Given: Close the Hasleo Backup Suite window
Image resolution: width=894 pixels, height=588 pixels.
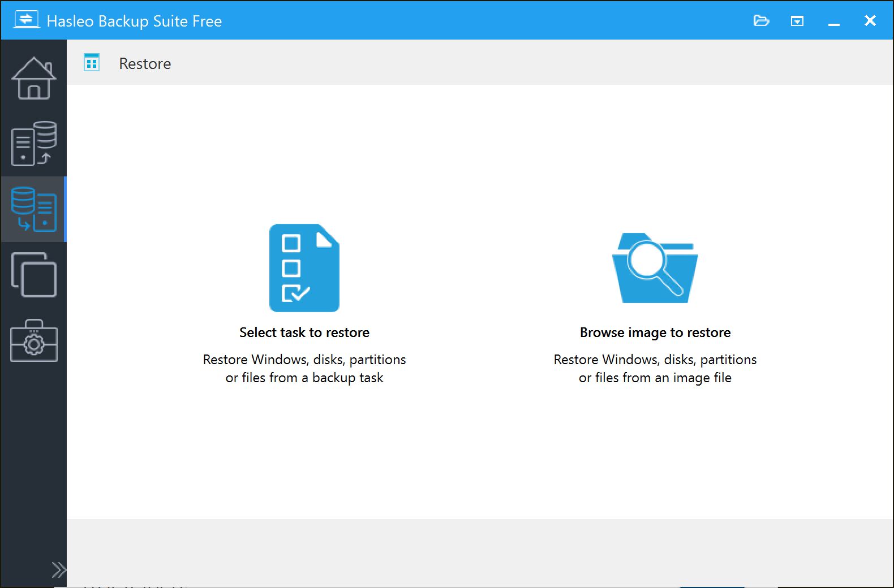Looking at the screenshot, I should (870, 21).
